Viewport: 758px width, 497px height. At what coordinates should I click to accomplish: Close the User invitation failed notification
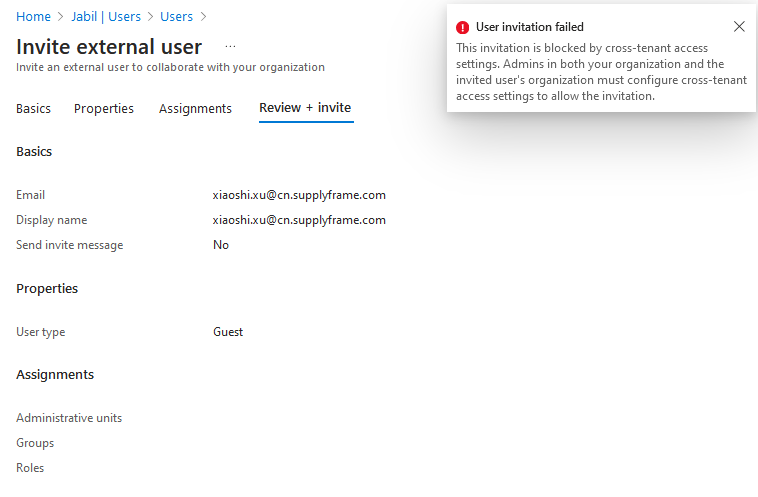(739, 27)
